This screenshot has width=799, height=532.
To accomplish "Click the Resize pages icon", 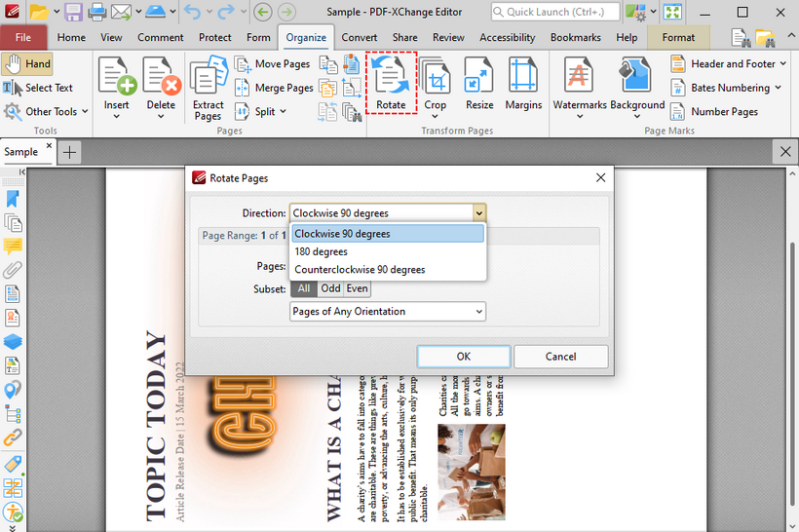I will 479,84.
